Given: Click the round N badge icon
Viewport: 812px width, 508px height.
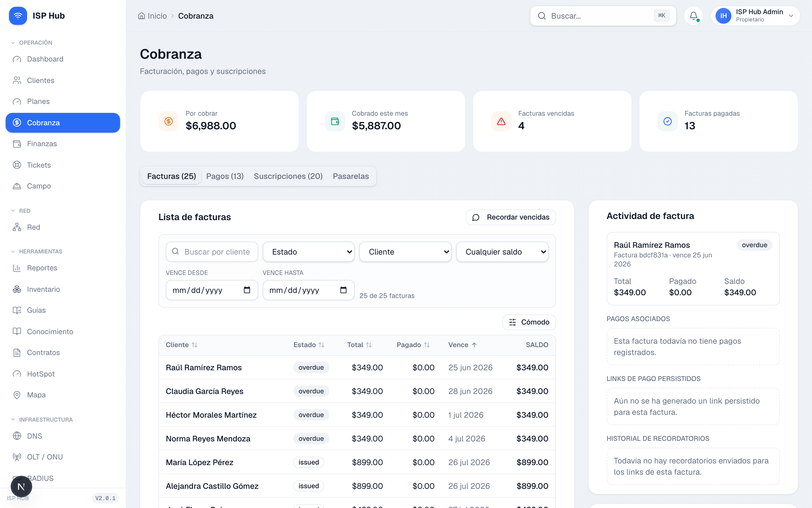Looking at the screenshot, I should pos(21,487).
